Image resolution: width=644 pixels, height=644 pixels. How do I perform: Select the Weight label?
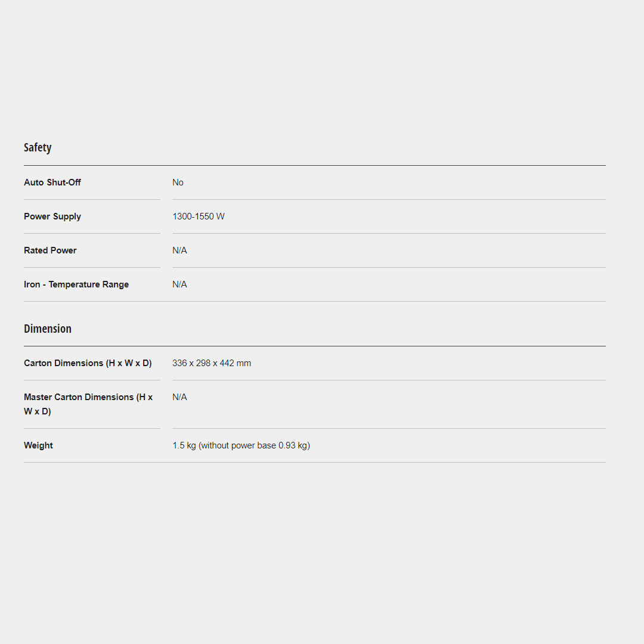[x=38, y=445]
